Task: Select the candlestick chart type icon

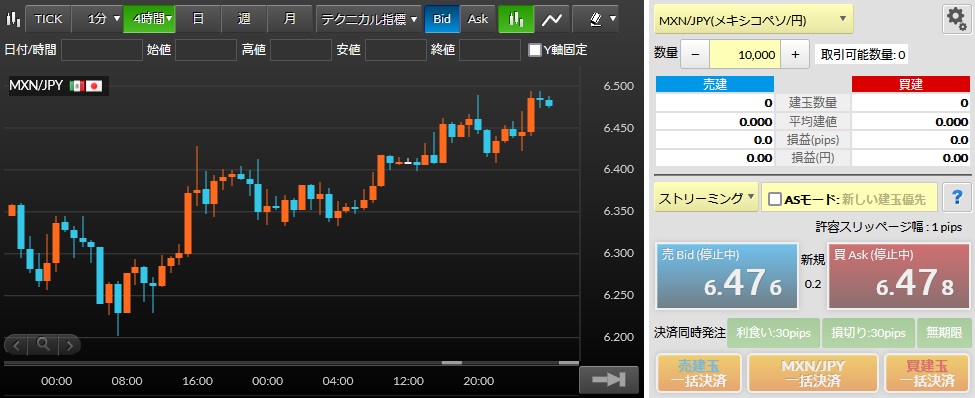Action: [12, 19]
